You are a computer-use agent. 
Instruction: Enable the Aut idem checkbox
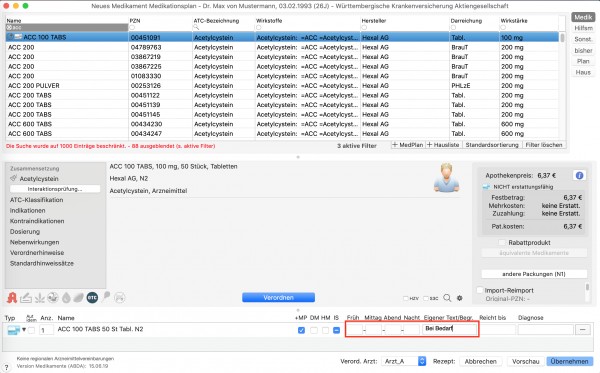coord(31,330)
